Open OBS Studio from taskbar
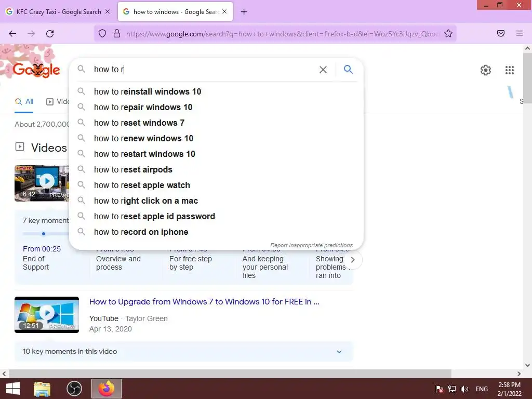This screenshot has width=532, height=399. click(x=74, y=389)
